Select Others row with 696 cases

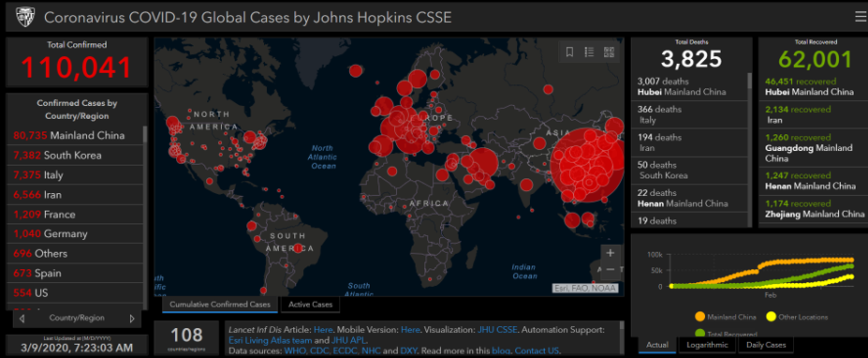[x=75, y=254]
